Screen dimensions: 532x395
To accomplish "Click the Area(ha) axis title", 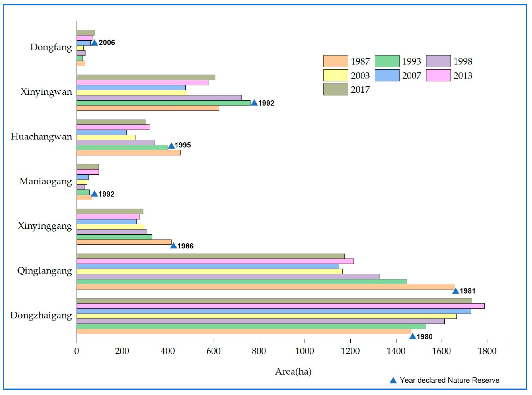I will [x=293, y=372].
